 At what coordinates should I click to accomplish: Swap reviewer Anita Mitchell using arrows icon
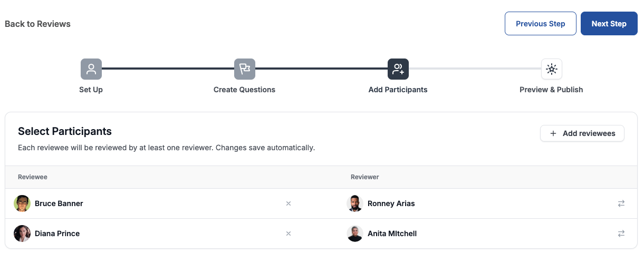click(x=621, y=234)
